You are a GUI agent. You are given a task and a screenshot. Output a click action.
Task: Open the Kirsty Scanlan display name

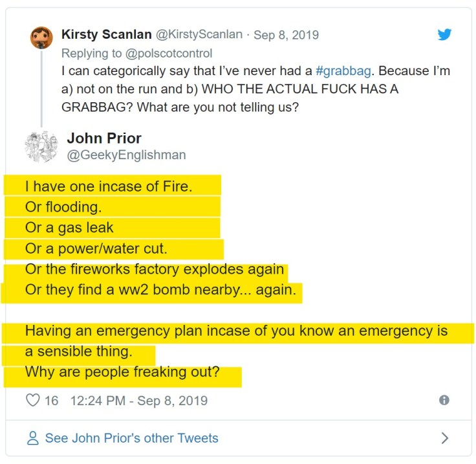coord(105,34)
